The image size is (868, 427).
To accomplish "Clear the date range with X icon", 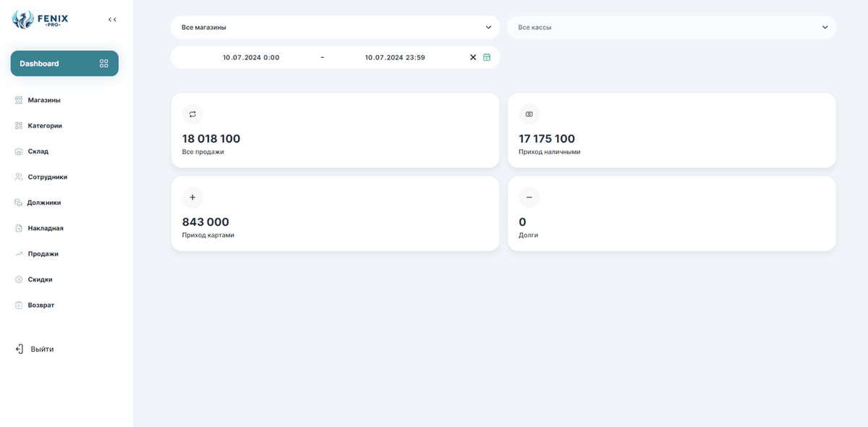I will click(473, 57).
